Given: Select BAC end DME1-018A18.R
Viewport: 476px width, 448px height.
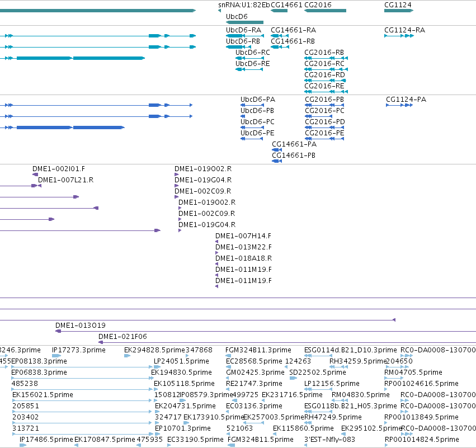Looking at the screenshot, I should [x=243, y=258].
